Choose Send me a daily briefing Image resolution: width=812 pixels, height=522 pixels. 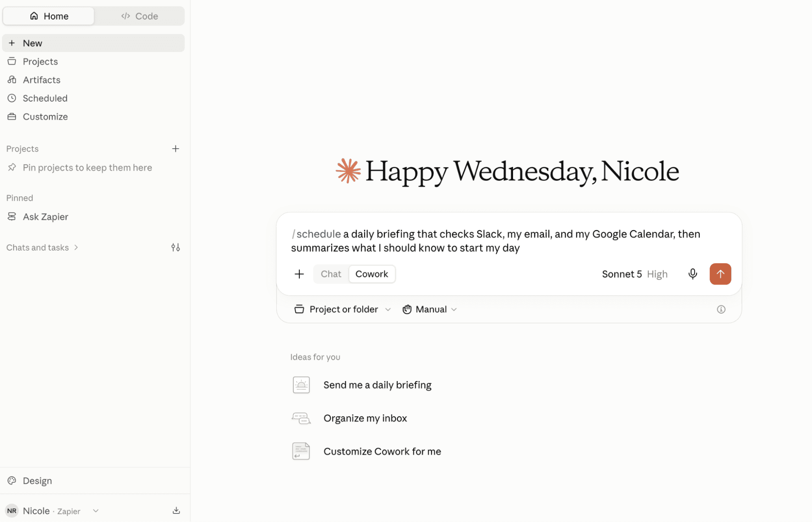pyautogui.click(x=377, y=385)
